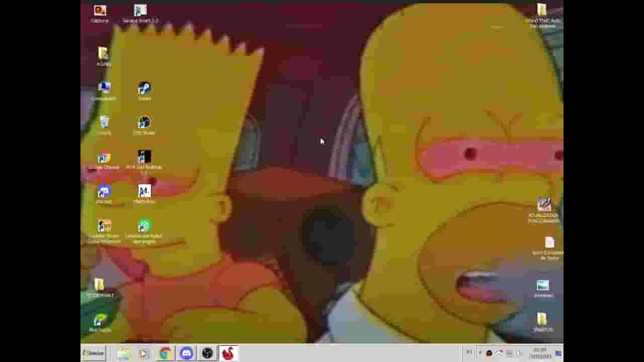Screen dimensions: 644x362
Task: Launch the Discord desktop shortcut
Action: coord(104,194)
